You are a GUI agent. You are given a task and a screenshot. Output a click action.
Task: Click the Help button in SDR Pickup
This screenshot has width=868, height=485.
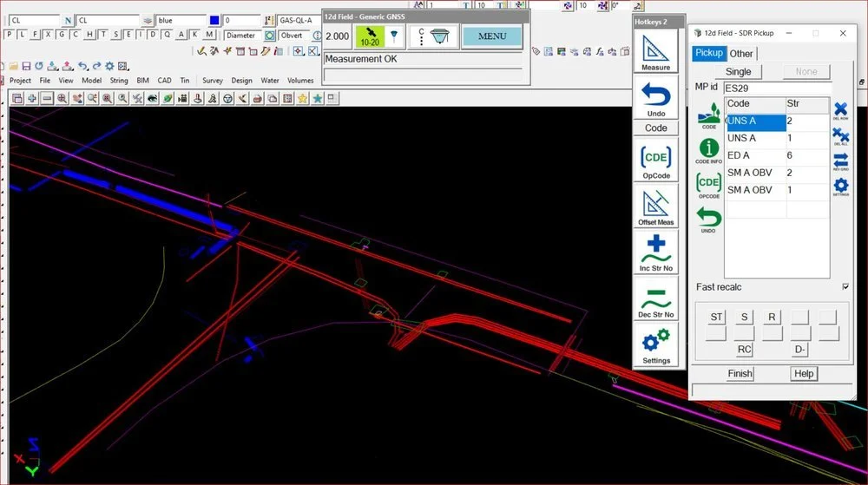pos(803,373)
